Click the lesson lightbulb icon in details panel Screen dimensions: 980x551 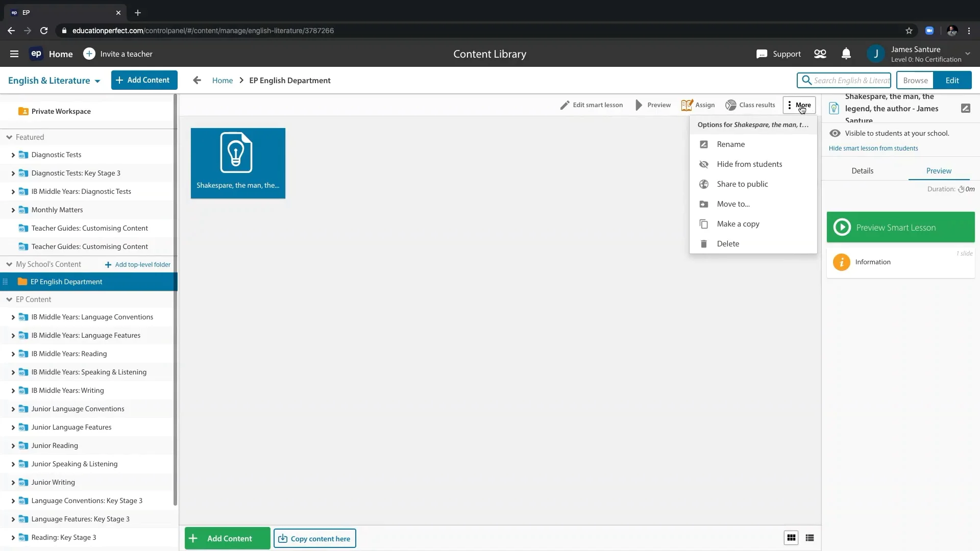coord(834,108)
